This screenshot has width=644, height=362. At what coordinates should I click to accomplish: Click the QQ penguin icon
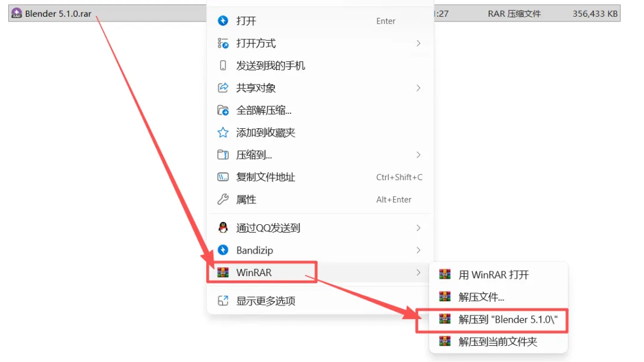pos(223,228)
